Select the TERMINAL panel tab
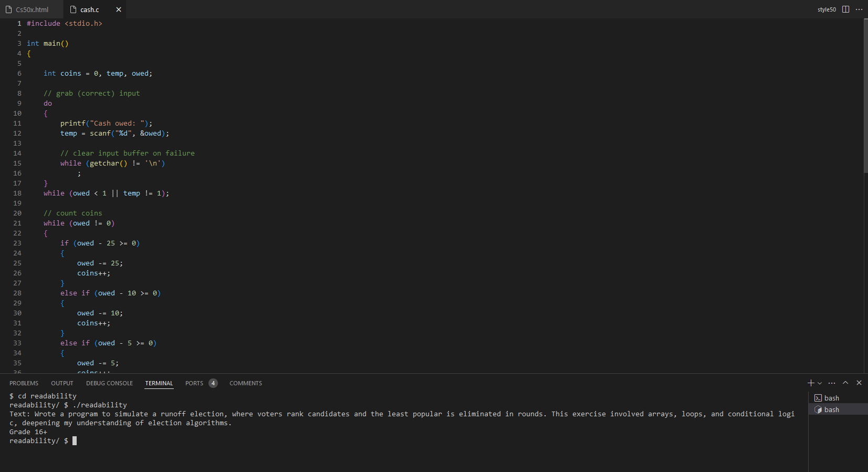Viewport: 868px width, 472px height. click(x=159, y=383)
